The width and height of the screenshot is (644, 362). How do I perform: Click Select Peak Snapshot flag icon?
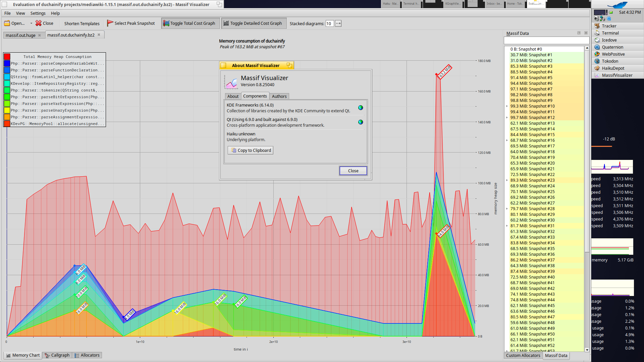click(110, 23)
